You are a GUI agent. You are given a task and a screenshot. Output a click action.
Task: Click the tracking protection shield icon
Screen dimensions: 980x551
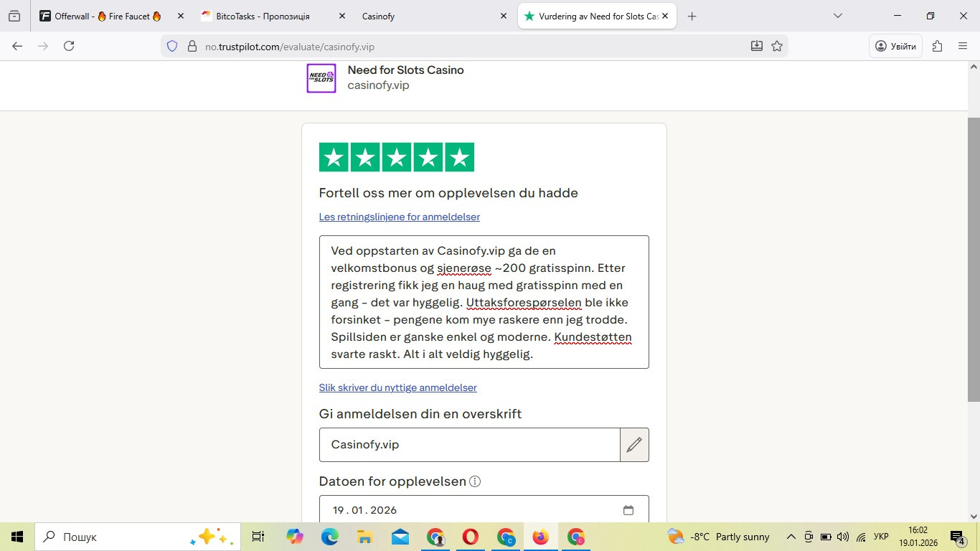click(x=172, y=46)
